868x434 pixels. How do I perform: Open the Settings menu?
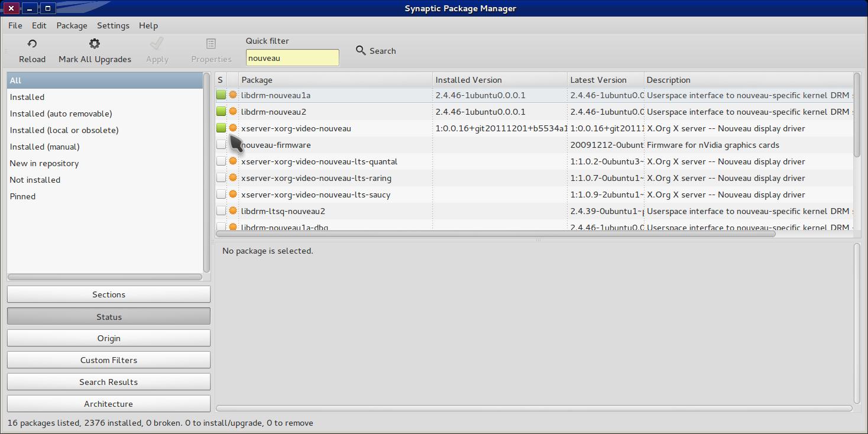[113, 25]
